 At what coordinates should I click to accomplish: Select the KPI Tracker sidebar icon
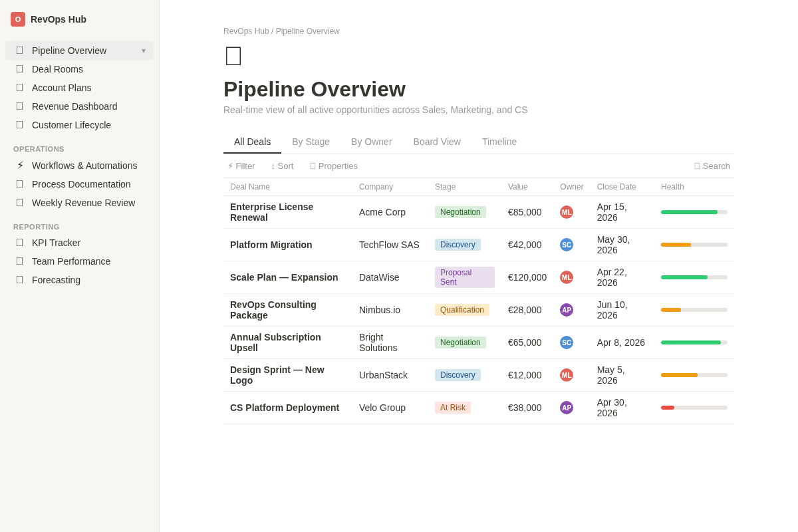(x=20, y=243)
